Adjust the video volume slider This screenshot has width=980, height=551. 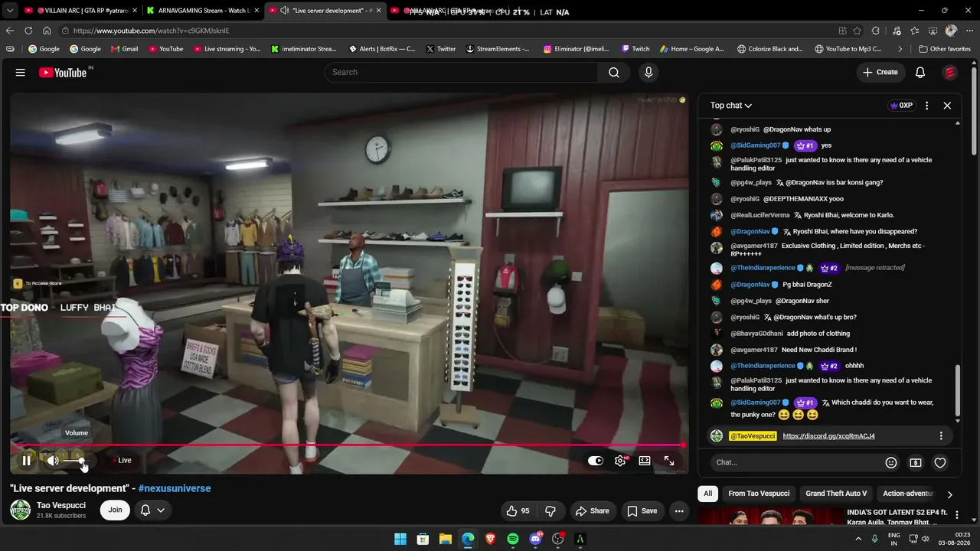[76, 461]
